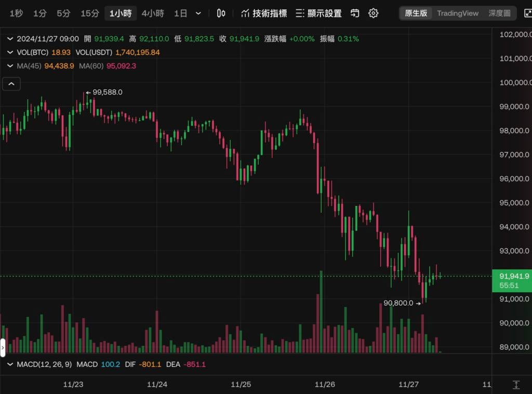Image resolution: width=532 pixels, height=394 pixels.
Task: Click the reset chart layout icon
Action: [x=355, y=13]
